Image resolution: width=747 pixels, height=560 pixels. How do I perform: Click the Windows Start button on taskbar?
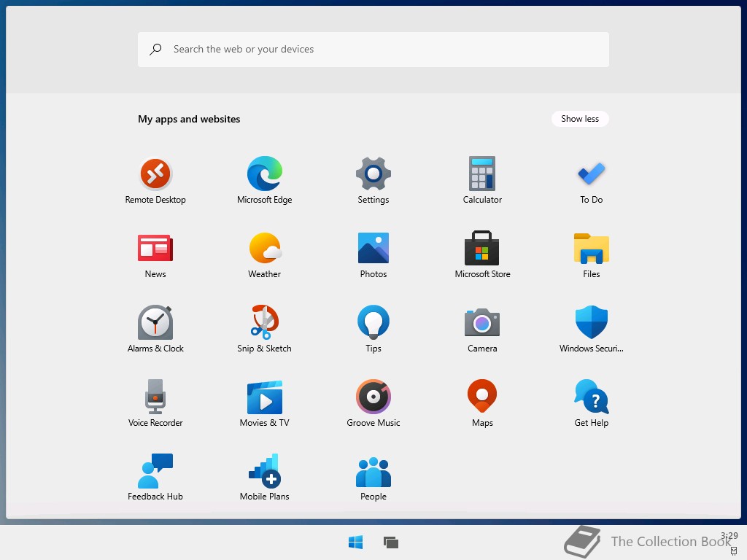click(355, 542)
